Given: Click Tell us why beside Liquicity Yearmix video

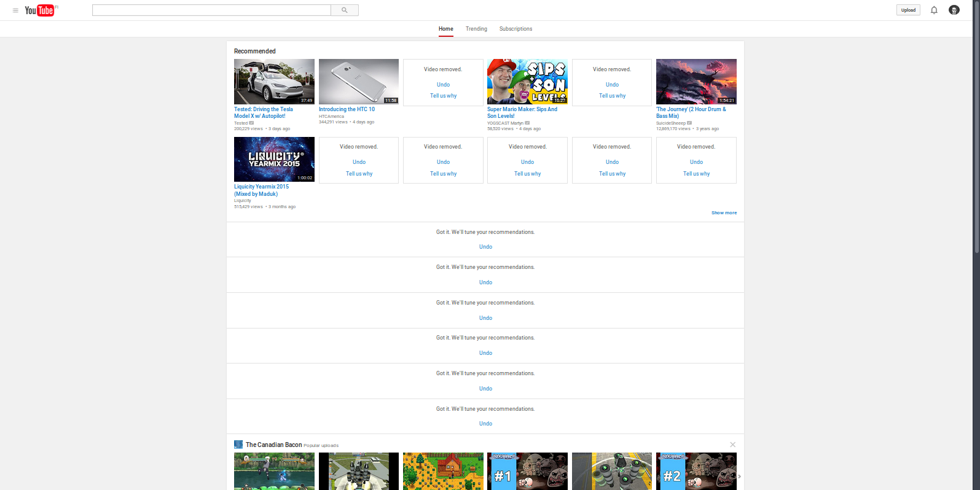Looking at the screenshot, I should click(x=359, y=174).
